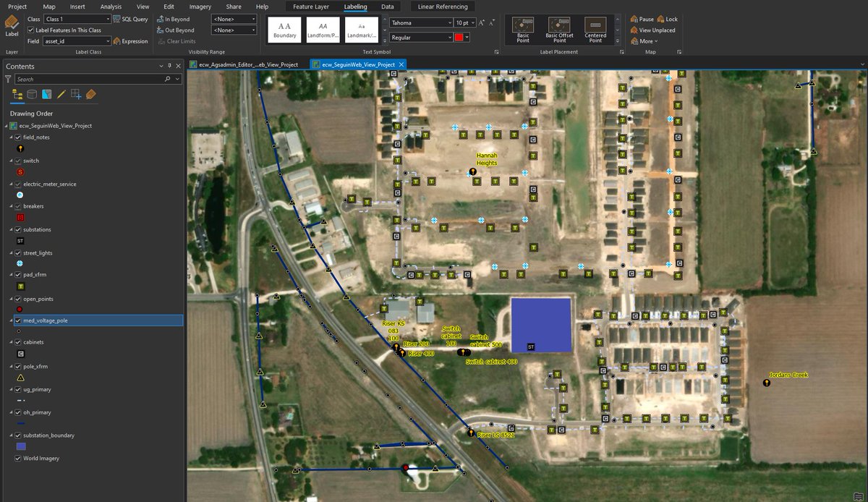Click the Hannah Heights label on map

click(487, 159)
